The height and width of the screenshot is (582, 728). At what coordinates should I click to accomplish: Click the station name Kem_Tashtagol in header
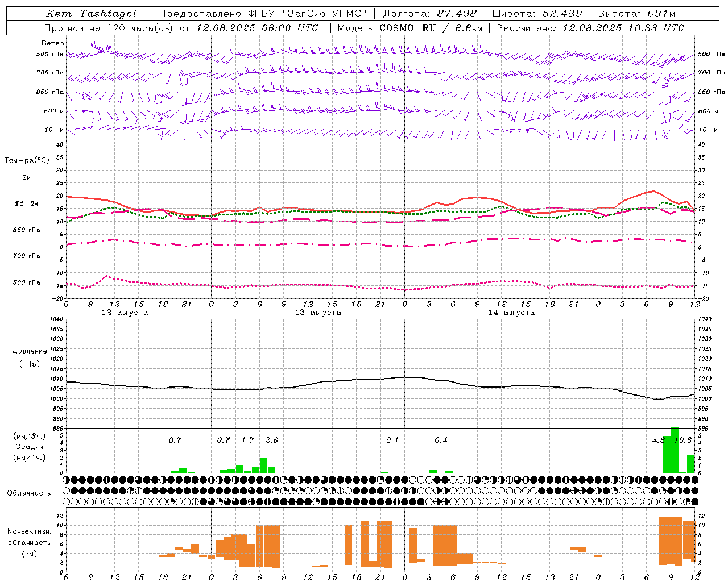point(92,14)
